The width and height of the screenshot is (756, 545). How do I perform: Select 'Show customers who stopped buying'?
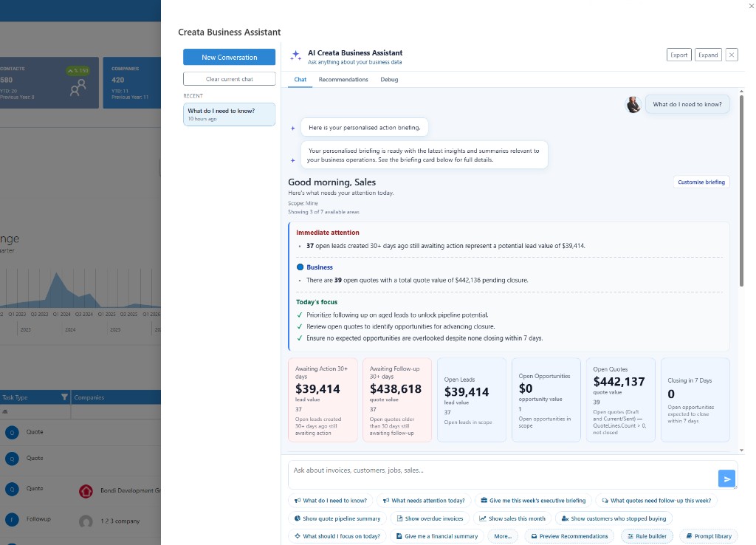(x=614, y=518)
